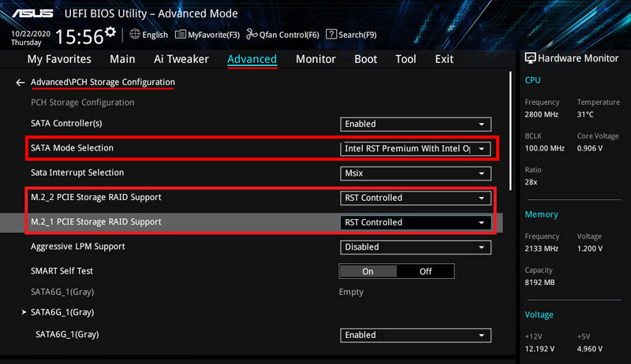Click Ratio value 28x
The height and width of the screenshot is (364, 631).
pos(531,183)
